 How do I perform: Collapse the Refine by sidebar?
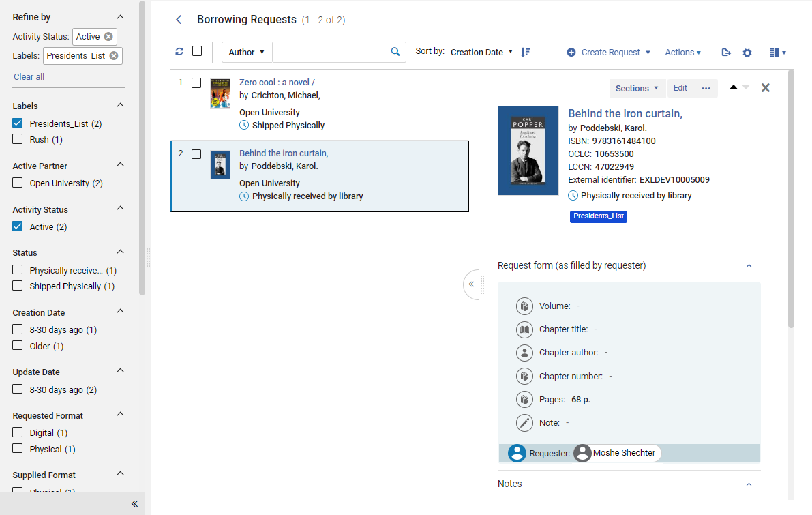134,503
